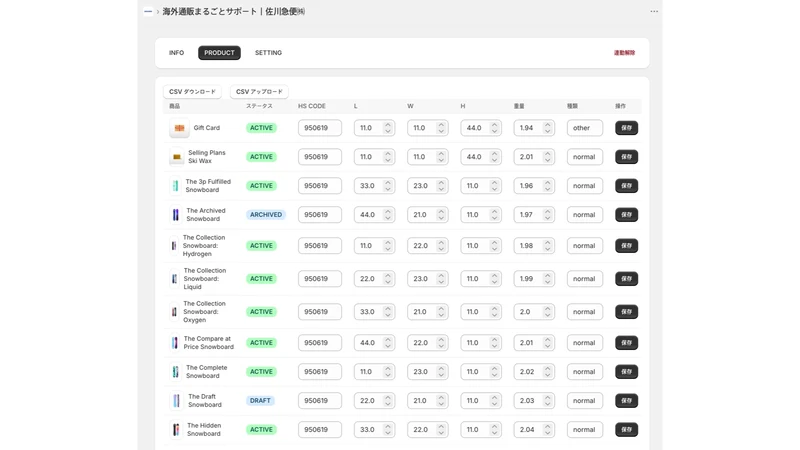Edit HS CODE for The Collection Snowboard: Liquid
Viewport: 800px width, 450px height.
tap(320, 279)
